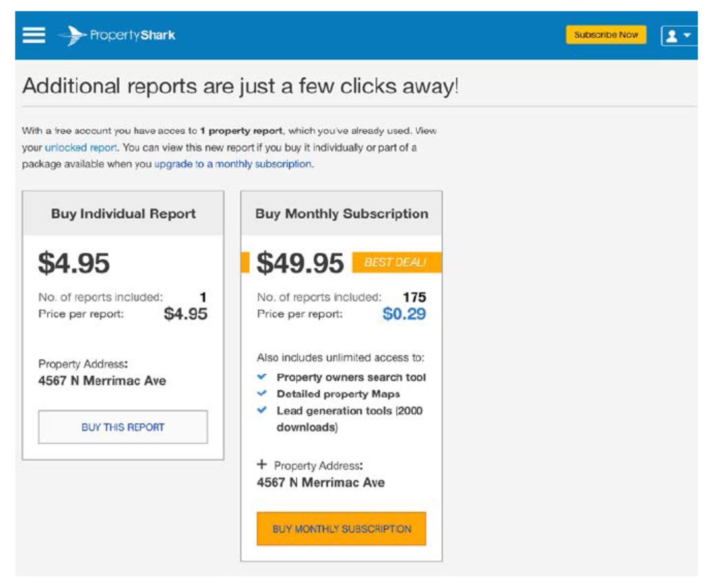Click the PropertyShark shark logo

(72, 36)
